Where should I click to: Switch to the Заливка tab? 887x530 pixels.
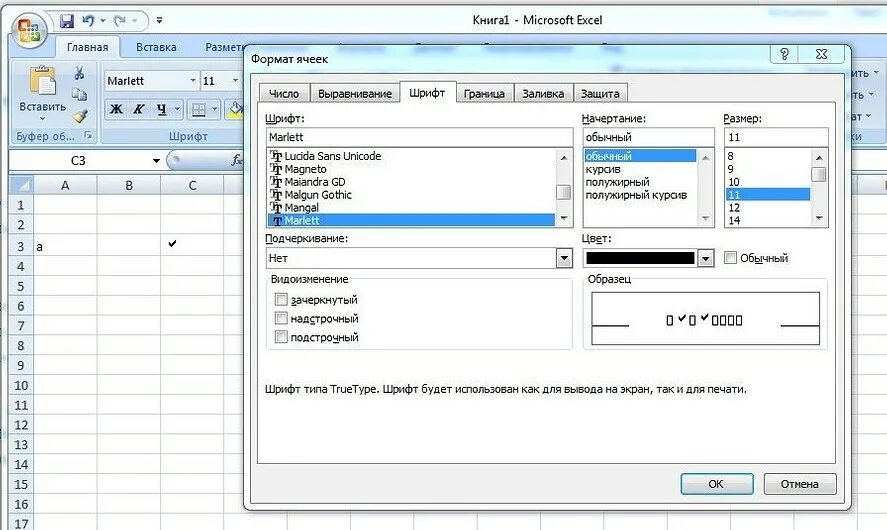coord(543,93)
